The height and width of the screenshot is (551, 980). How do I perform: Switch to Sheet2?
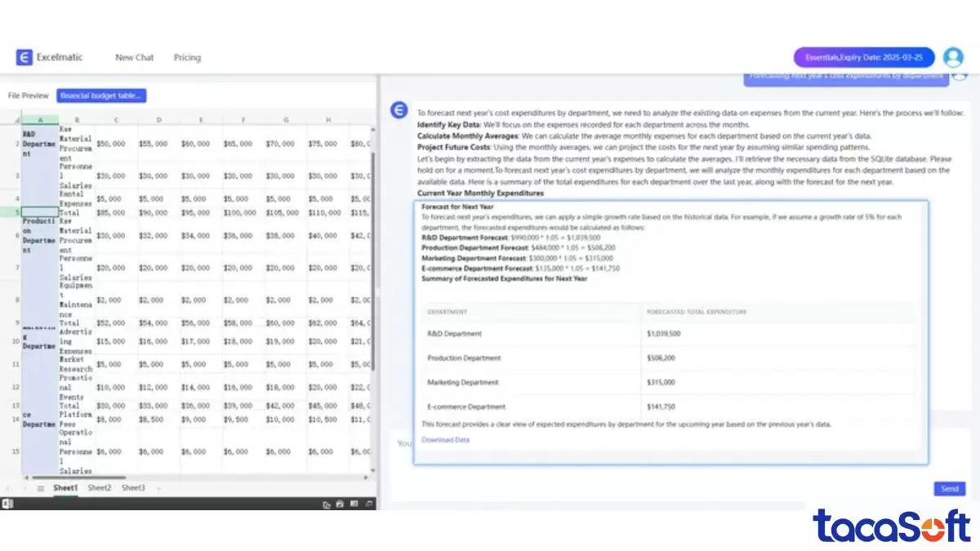click(x=99, y=487)
